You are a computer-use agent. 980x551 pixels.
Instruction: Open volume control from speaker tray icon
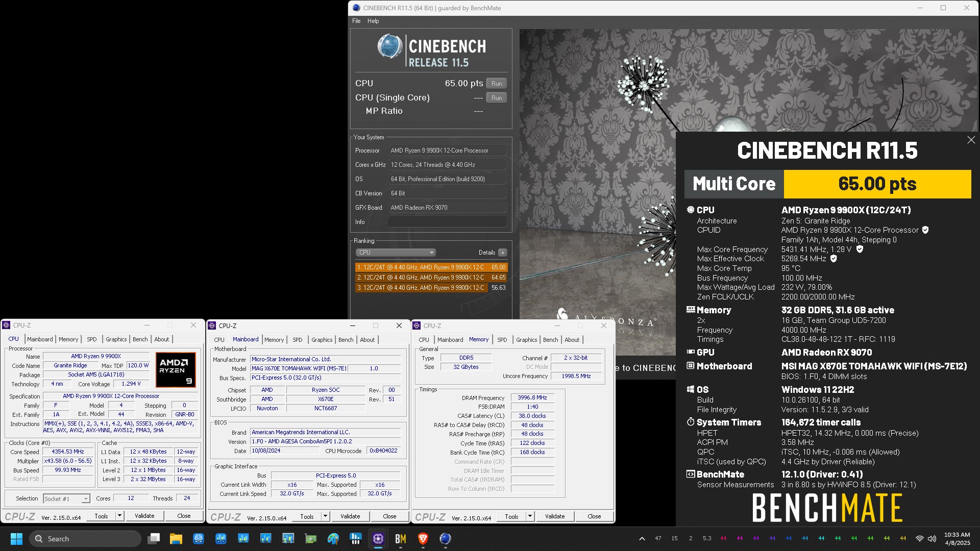pyautogui.click(x=932, y=539)
